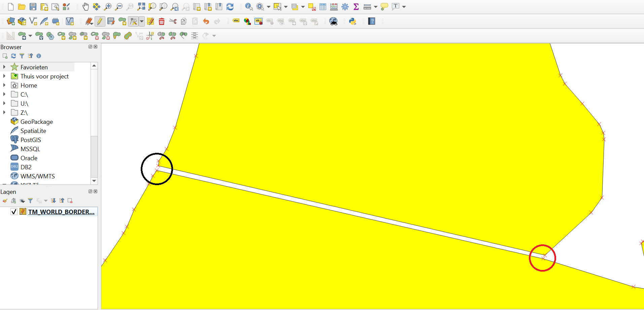
Task: Toggle editing with pencil icon
Action: tap(100, 21)
